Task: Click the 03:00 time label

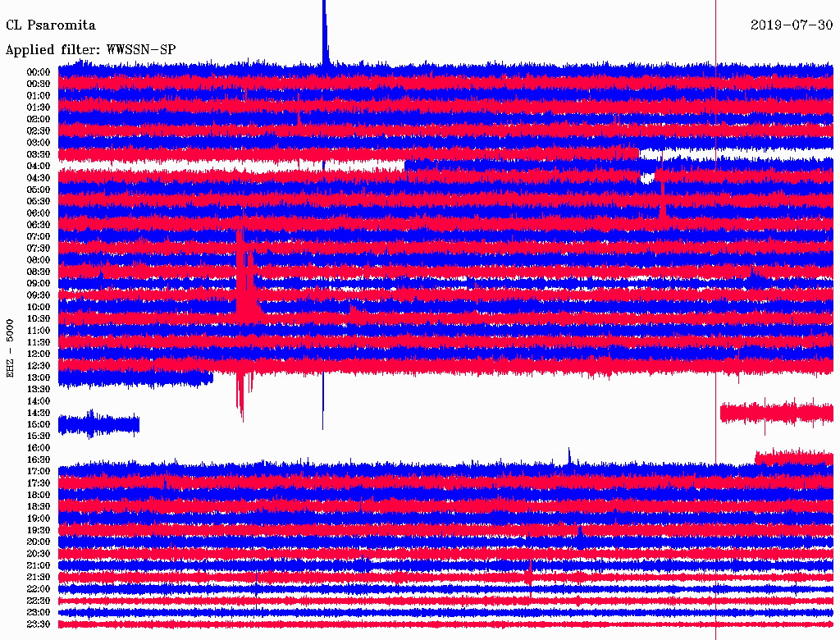Action: coord(39,143)
